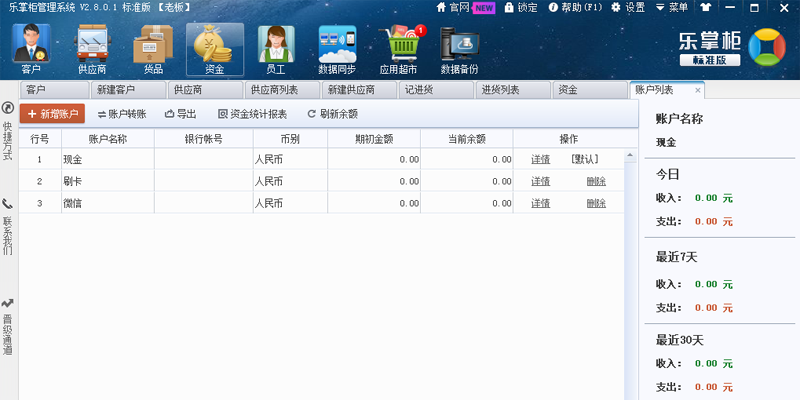Switch to the 记进货 tab
The width and height of the screenshot is (800, 400).
click(436, 90)
